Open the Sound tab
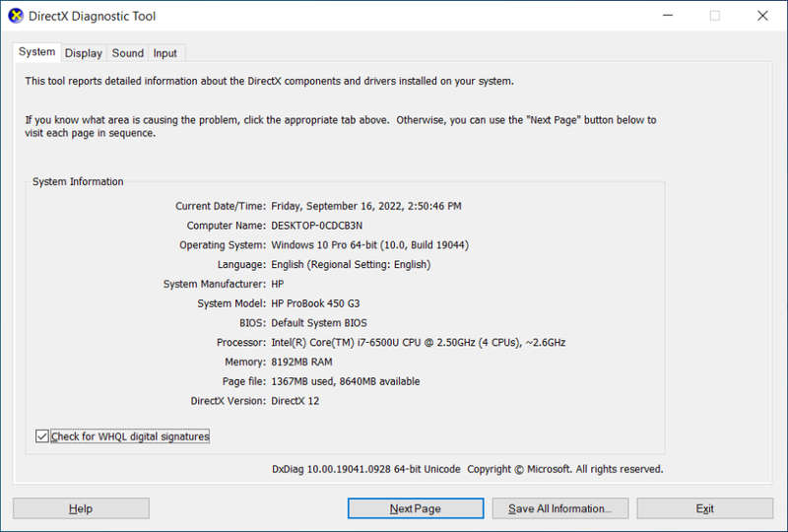Viewport: 788px width, 532px height. tap(128, 53)
